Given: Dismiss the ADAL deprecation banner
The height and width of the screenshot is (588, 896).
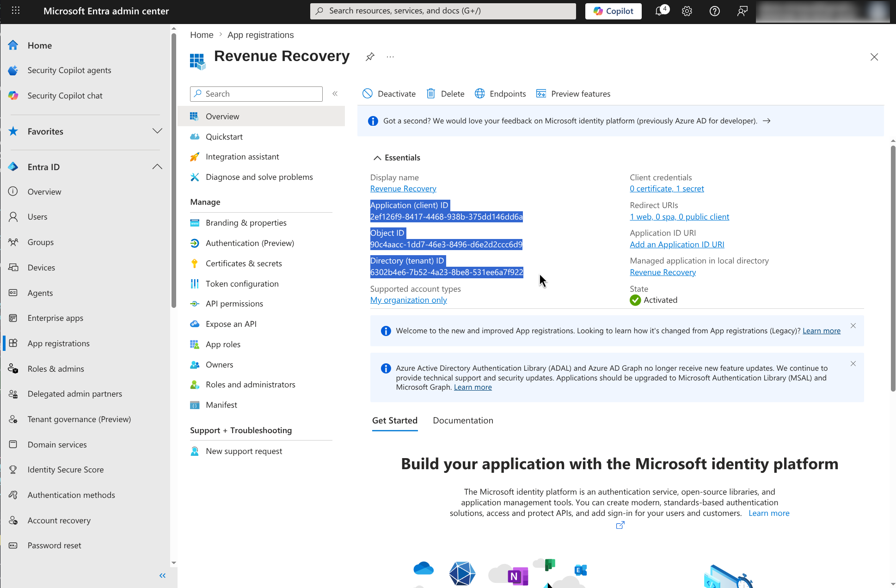Looking at the screenshot, I should point(853,364).
